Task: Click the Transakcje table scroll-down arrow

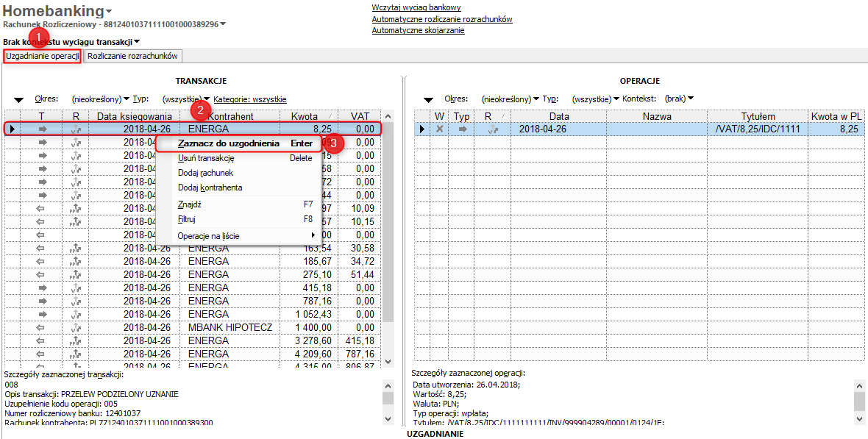Action: (x=388, y=360)
